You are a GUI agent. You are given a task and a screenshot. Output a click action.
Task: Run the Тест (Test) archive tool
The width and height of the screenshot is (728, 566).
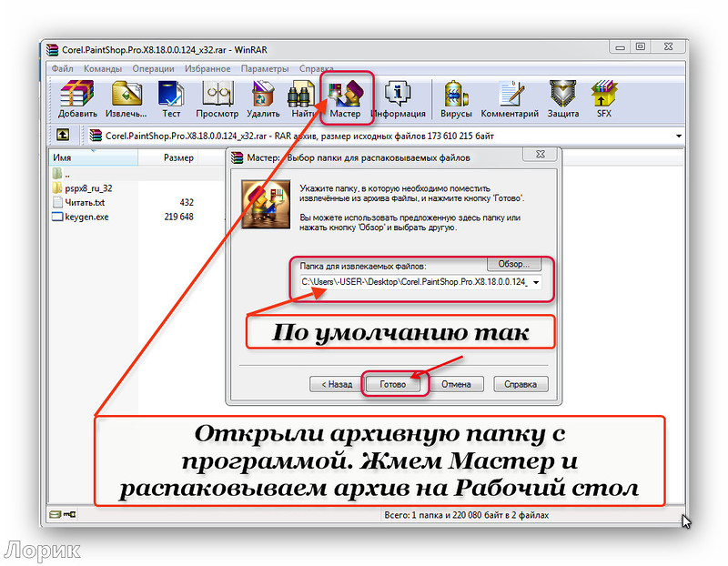[171, 98]
